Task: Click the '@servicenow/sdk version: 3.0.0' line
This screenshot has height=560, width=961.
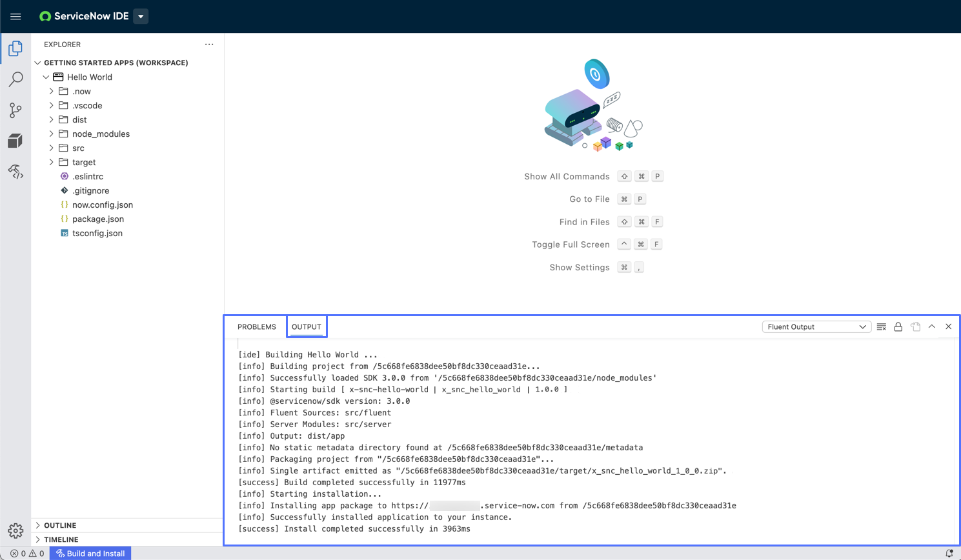Action: (324, 401)
